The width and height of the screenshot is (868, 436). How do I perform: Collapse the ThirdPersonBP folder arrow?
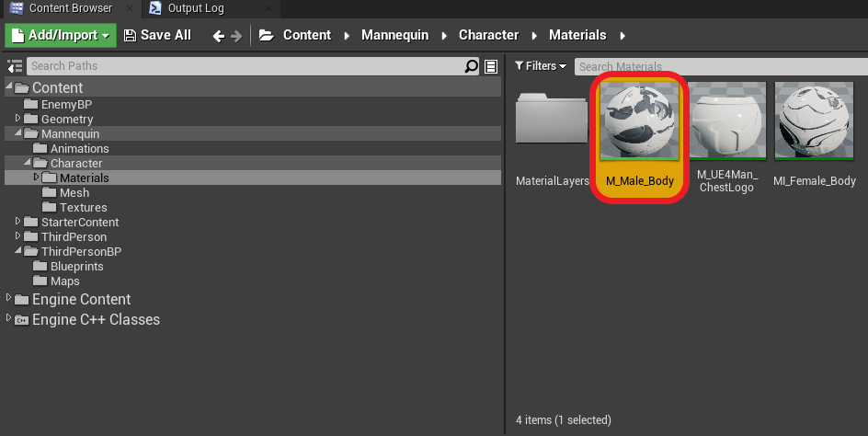(17, 250)
